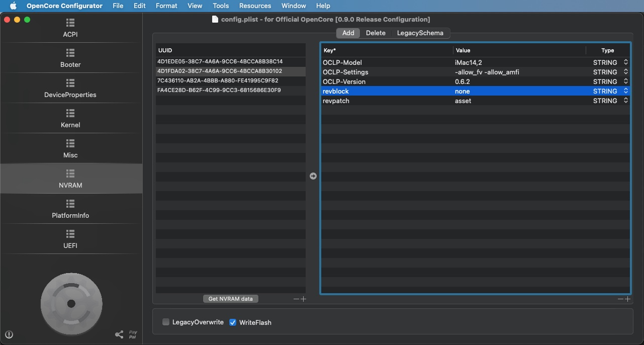Switch to the Misc section

(70, 149)
